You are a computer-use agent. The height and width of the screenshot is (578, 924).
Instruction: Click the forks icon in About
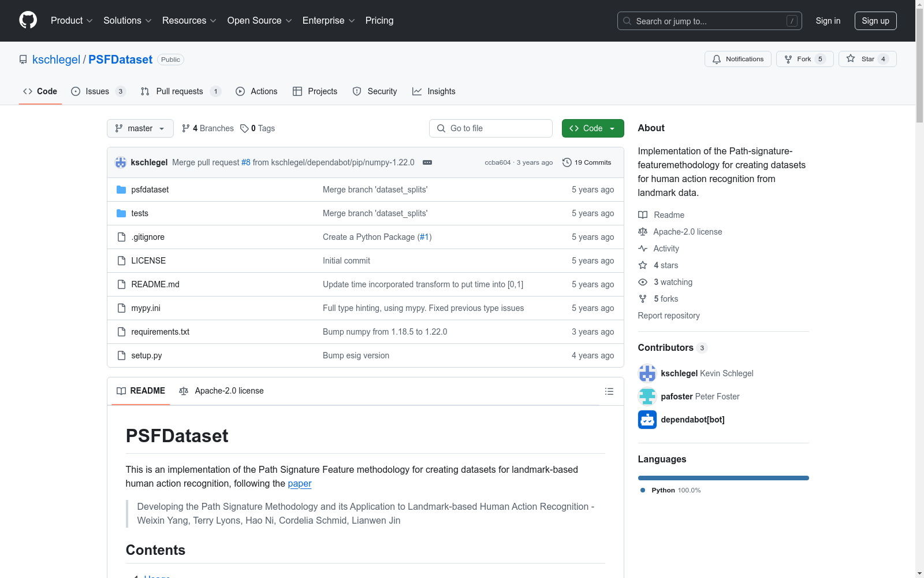click(643, 299)
